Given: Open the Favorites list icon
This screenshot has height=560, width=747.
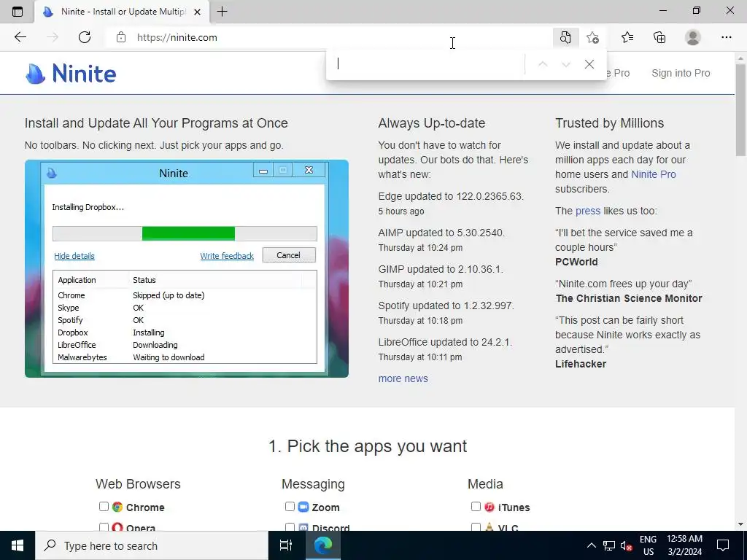Looking at the screenshot, I should tap(627, 37).
